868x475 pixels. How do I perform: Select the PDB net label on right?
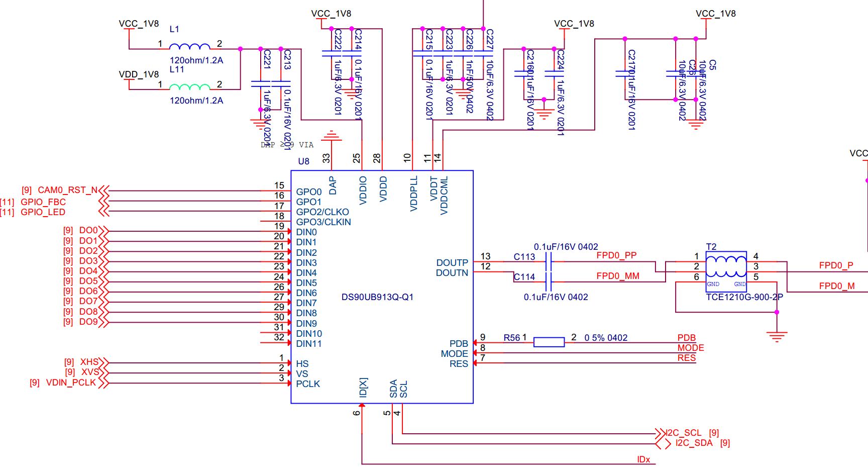point(686,338)
